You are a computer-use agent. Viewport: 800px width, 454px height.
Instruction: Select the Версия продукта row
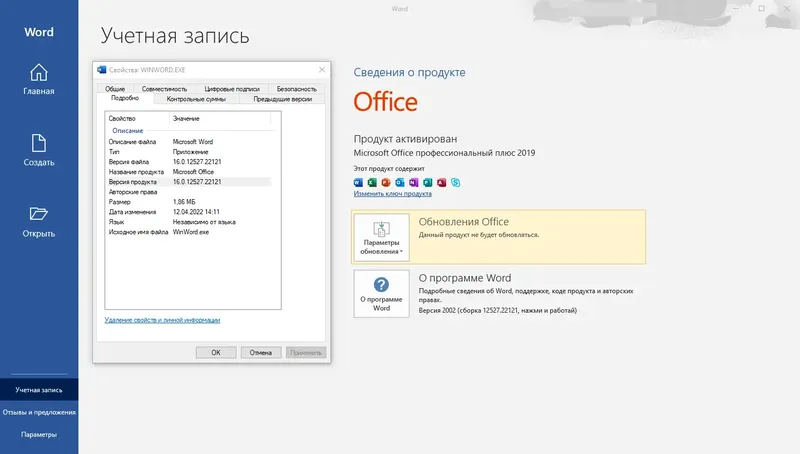pos(189,182)
